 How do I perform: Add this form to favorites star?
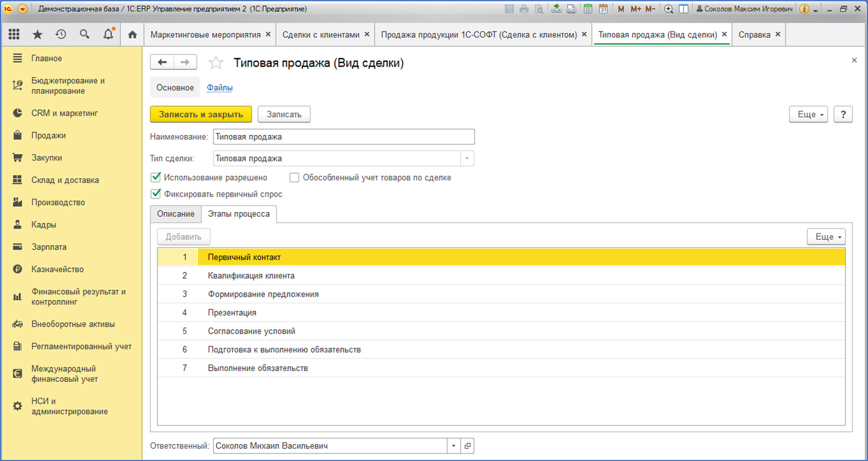[216, 63]
